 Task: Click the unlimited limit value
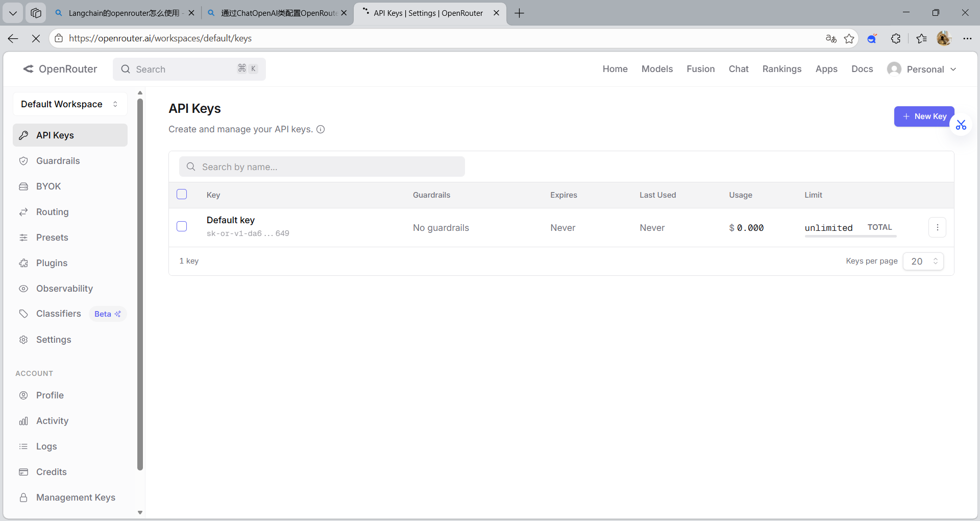point(829,228)
